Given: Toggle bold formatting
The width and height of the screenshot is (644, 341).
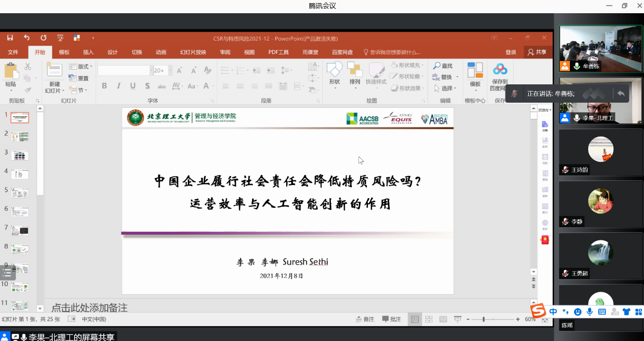Looking at the screenshot, I should pyautogui.click(x=104, y=86).
